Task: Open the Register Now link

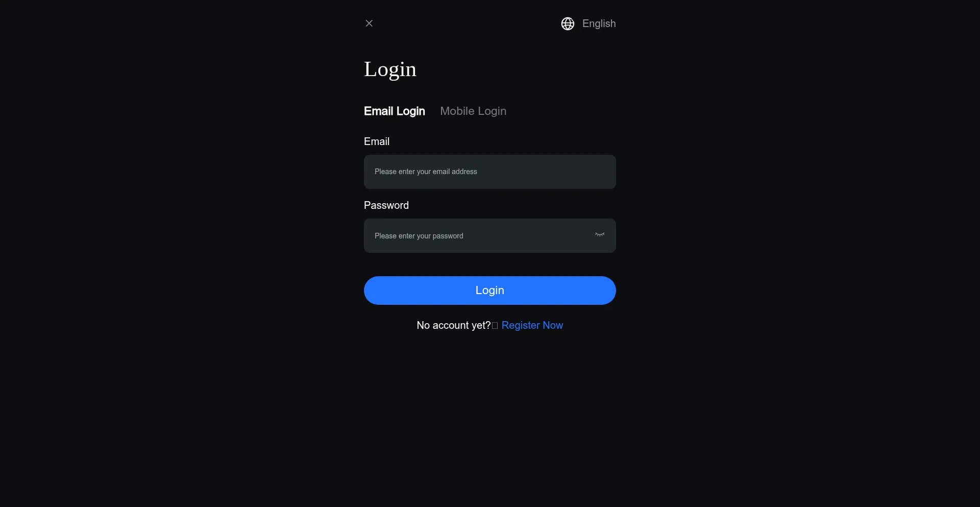Action: pyautogui.click(x=532, y=325)
